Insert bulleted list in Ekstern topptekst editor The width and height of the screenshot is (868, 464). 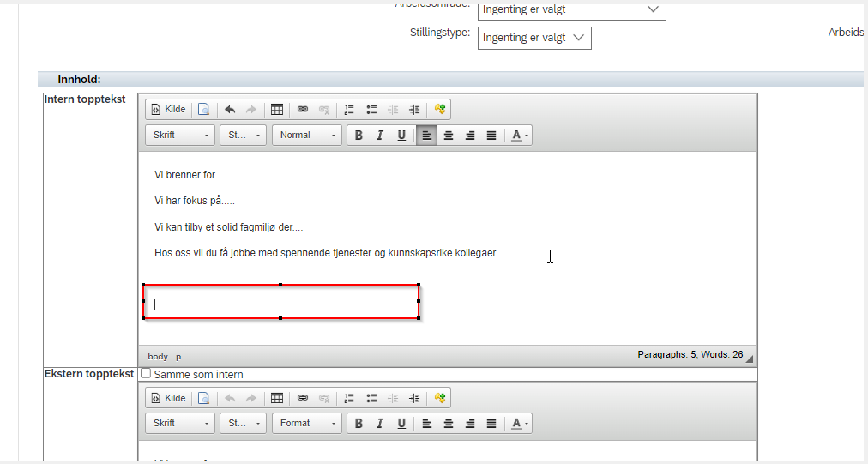pos(371,398)
